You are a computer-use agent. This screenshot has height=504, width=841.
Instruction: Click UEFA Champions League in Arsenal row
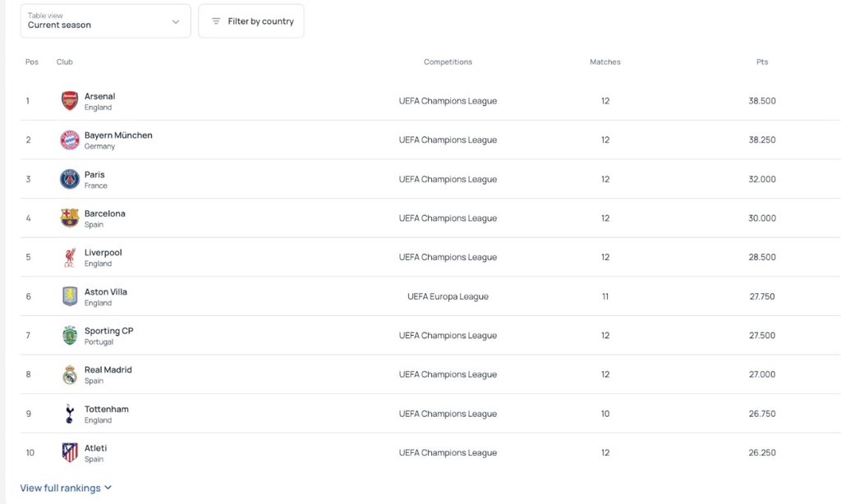coord(448,101)
